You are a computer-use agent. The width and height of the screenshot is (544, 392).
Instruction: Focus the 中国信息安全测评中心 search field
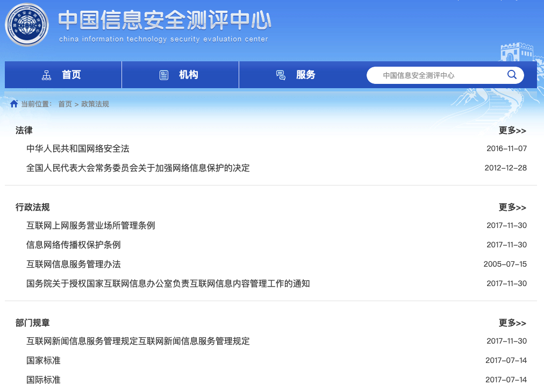pyautogui.click(x=435, y=75)
